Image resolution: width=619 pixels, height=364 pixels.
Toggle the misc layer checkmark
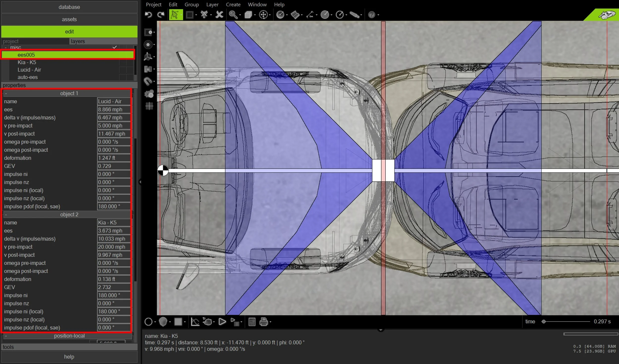point(114,47)
